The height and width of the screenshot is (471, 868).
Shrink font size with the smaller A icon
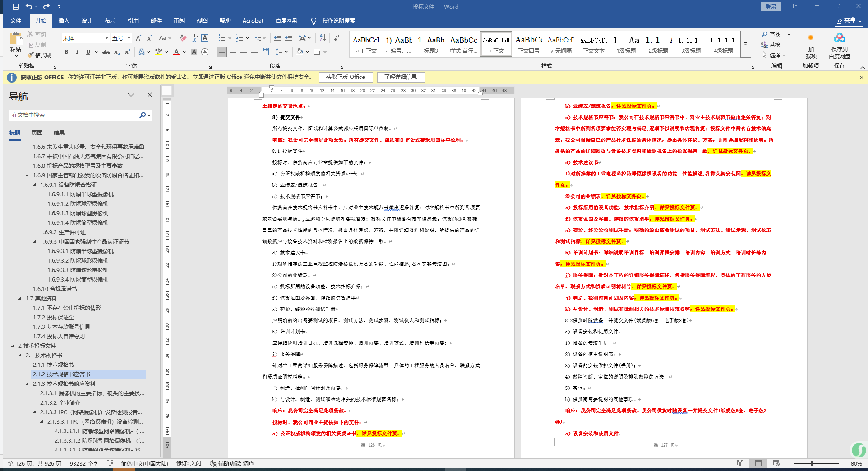[x=149, y=38]
